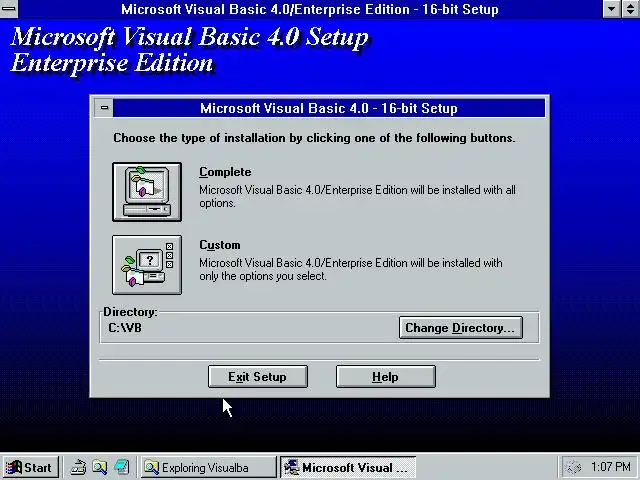Open setup dialog system menu box
The width and height of the screenshot is (640, 480).
point(104,108)
